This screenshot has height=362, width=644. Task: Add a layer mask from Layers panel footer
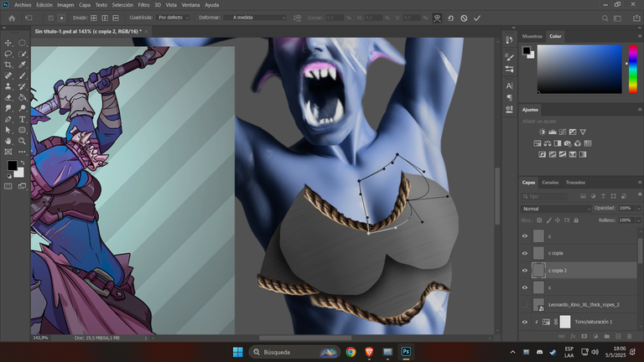tap(584, 336)
